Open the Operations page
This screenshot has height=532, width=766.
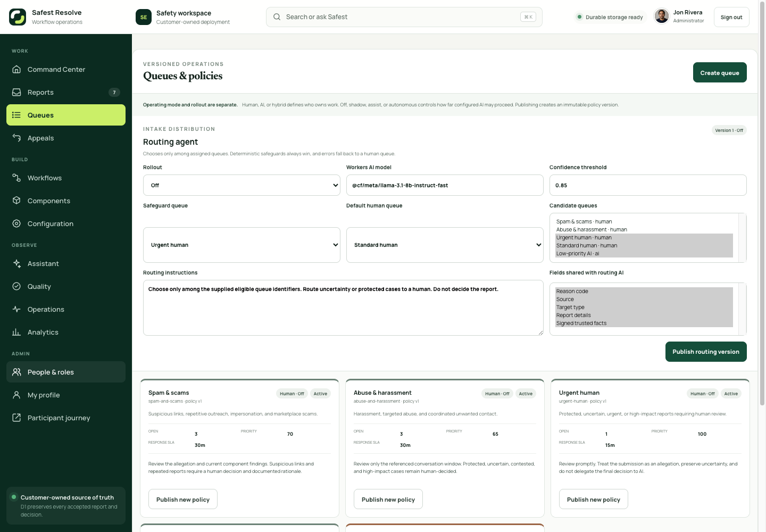(x=66, y=309)
